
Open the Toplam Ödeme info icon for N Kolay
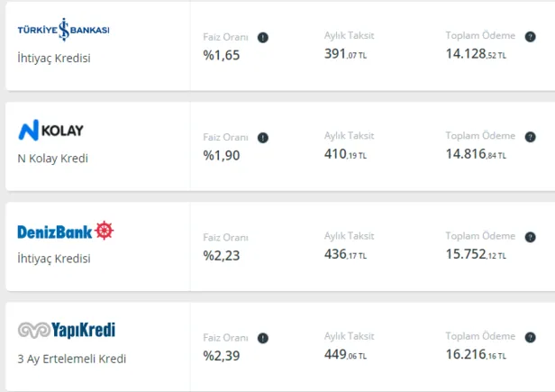coord(532,136)
